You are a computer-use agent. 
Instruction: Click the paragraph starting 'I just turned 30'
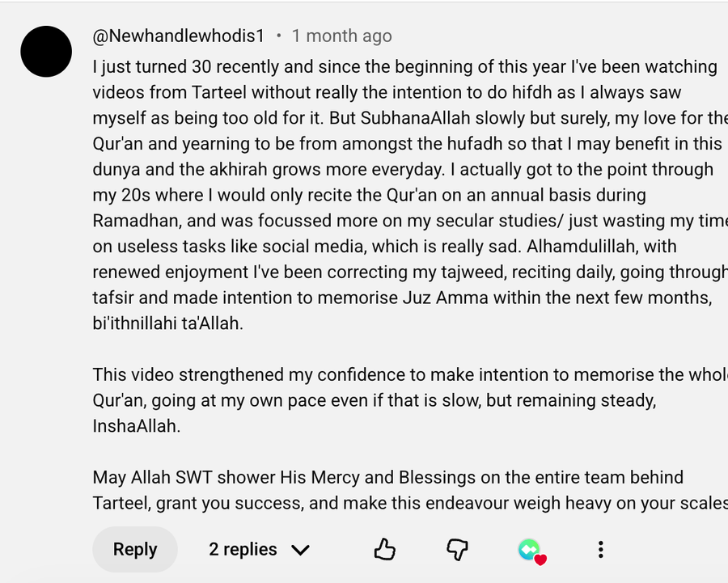click(x=410, y=195)
